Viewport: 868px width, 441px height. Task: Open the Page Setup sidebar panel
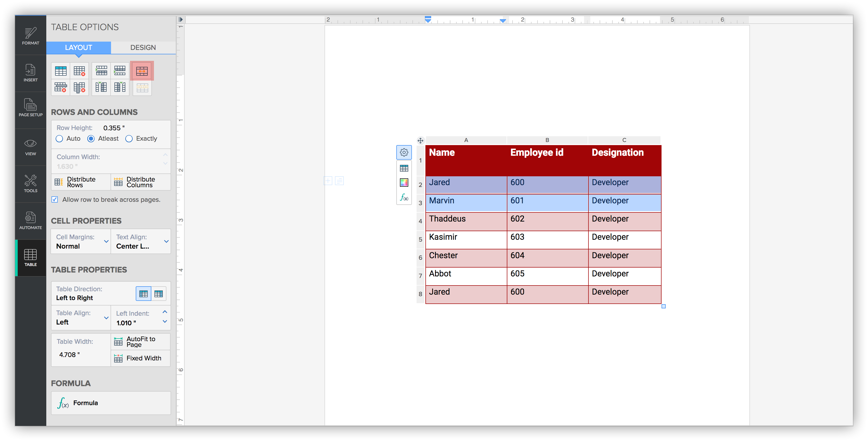(30, 107)
